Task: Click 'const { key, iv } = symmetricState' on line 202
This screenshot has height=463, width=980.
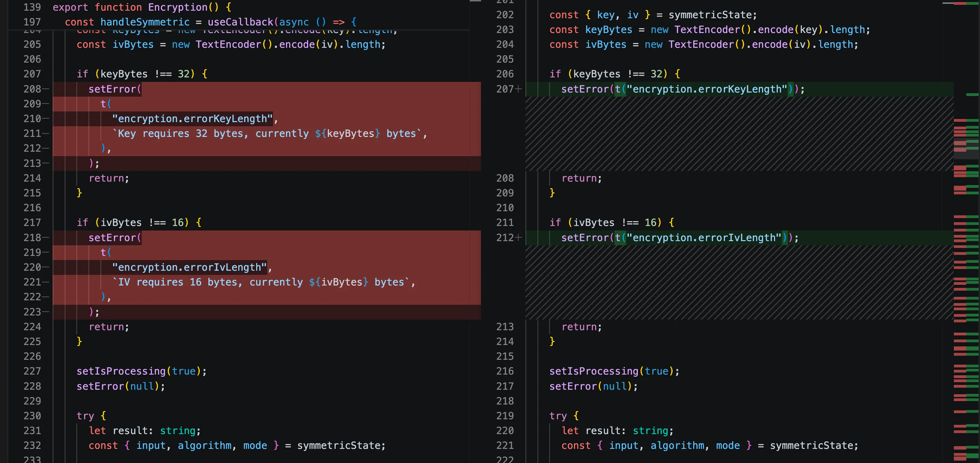Action: [653, 15]
